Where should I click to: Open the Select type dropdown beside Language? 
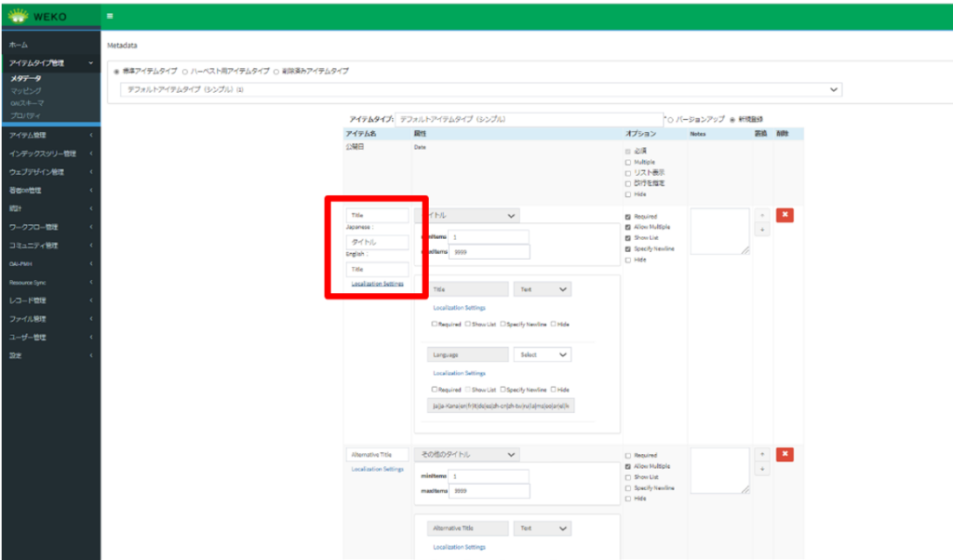542,354
